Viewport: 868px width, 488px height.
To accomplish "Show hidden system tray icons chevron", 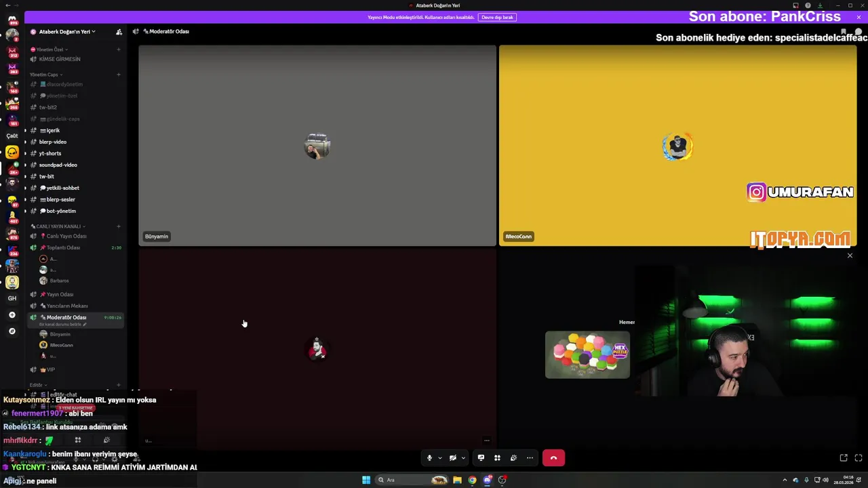I will tap(785, 480).
